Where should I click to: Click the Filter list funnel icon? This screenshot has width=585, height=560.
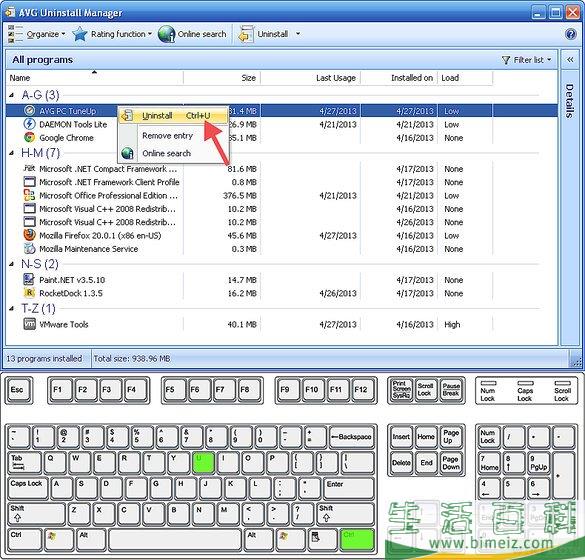pyautogui.click(x=506, y=60)
